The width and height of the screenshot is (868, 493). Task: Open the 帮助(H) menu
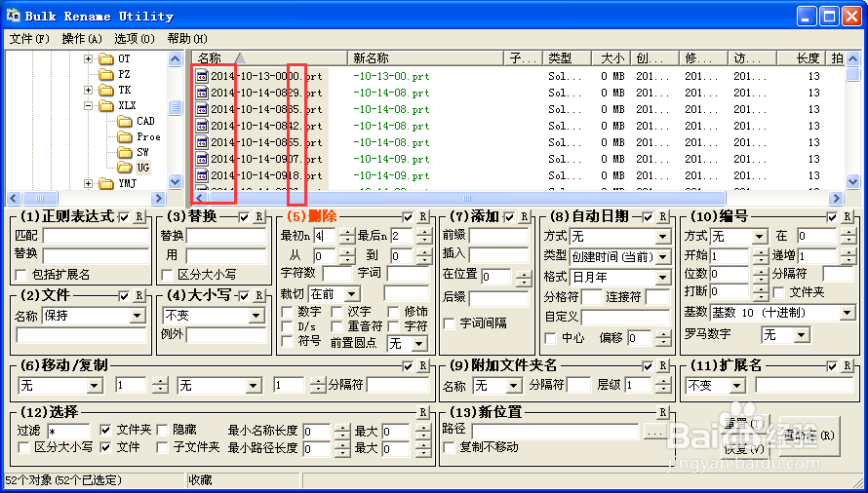point(187,39)
